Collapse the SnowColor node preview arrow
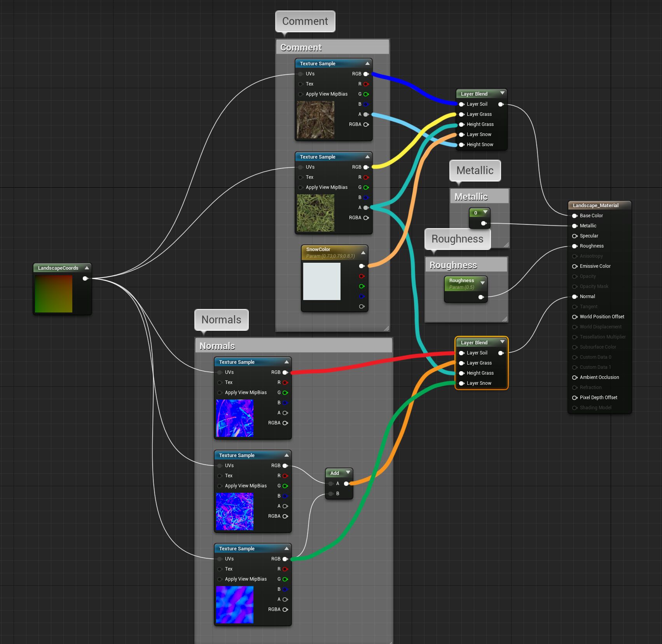This screenshot has height=644, width=662. coord(363,253)
